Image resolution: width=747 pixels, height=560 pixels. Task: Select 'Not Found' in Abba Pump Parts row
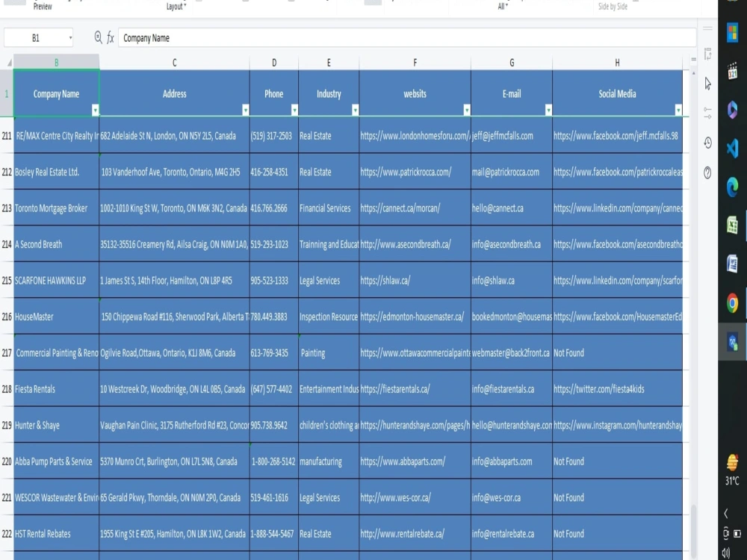[618, 461]
